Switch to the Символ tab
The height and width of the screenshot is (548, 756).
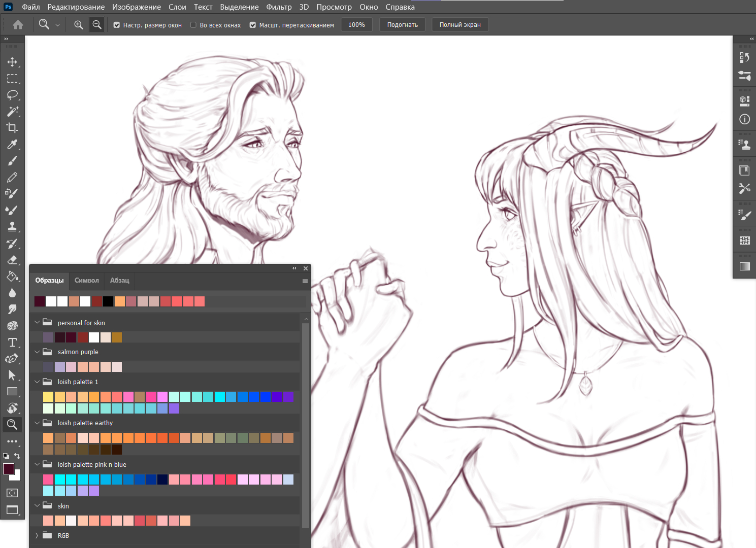point(86,281)
